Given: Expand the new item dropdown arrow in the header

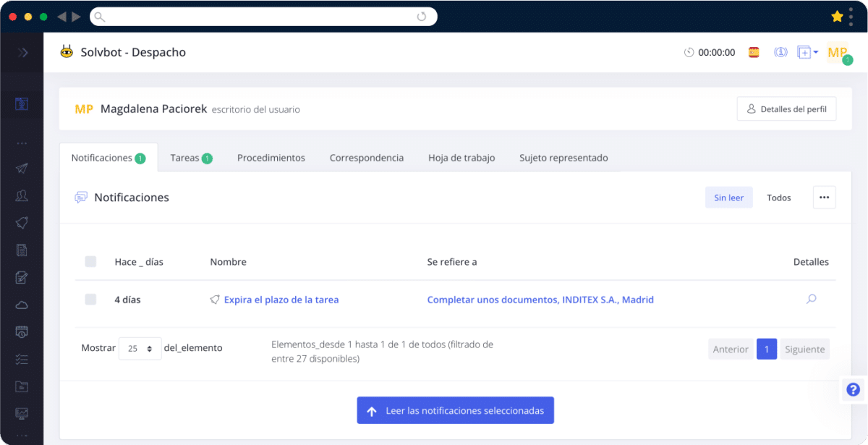Looking at the screenshot, I should (x=814, y=52).
